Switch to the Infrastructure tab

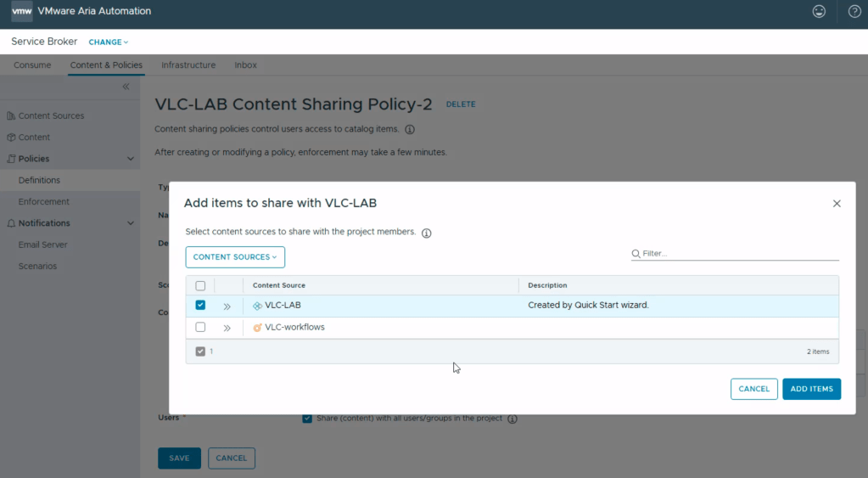click(x=188, y=65)
